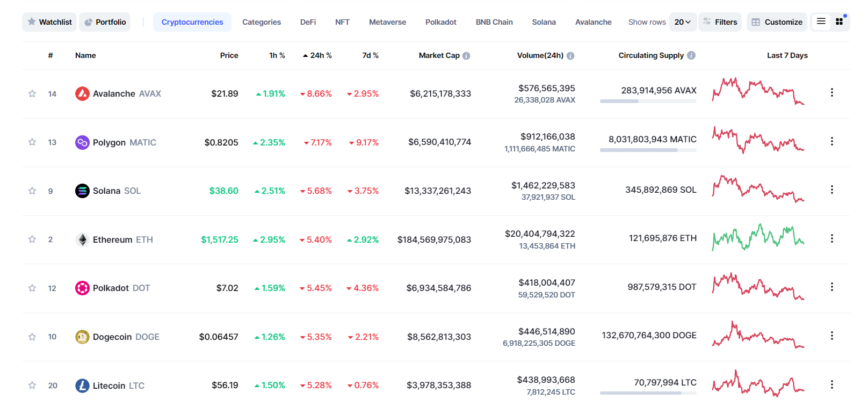Click the Dogecoin coin logo icon
868x407 pixels.
(x=82, y=337)
